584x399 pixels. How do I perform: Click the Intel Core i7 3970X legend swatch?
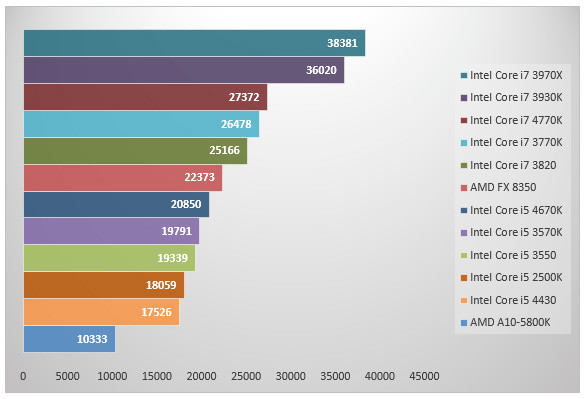tap(464, 76)
